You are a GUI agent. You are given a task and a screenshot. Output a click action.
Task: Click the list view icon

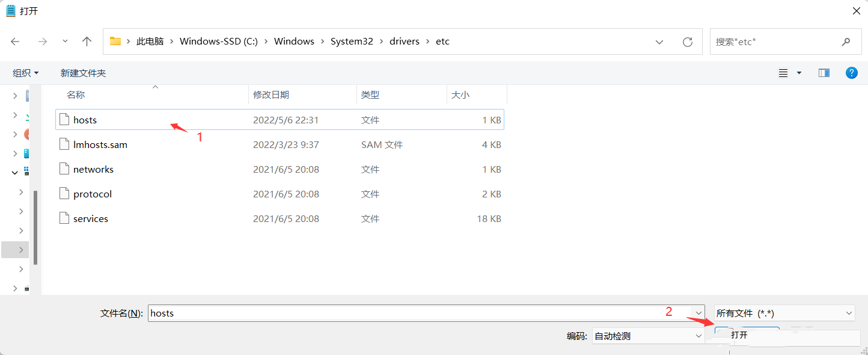(x=783, y=72)
